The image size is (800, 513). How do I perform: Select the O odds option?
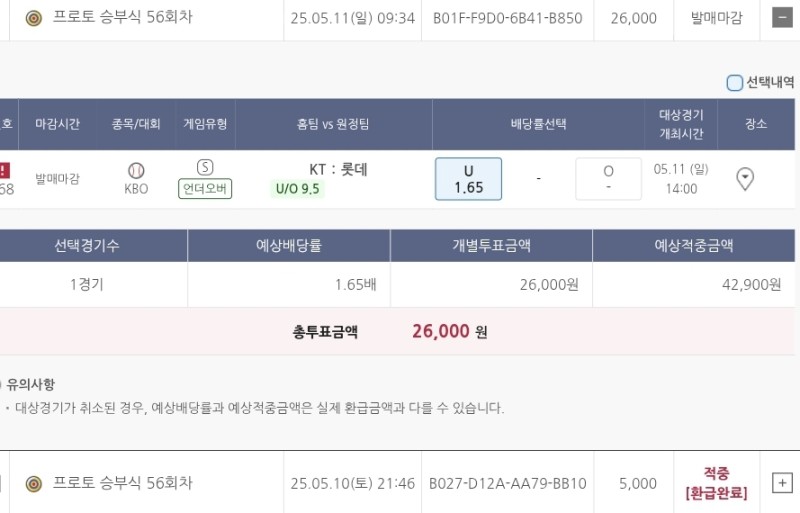[x=608, y=179]
